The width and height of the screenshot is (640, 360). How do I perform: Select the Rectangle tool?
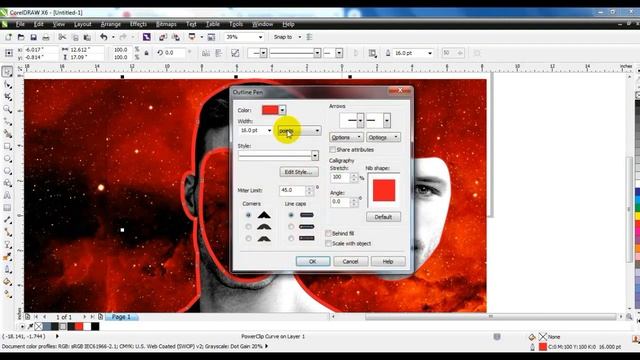7,146
